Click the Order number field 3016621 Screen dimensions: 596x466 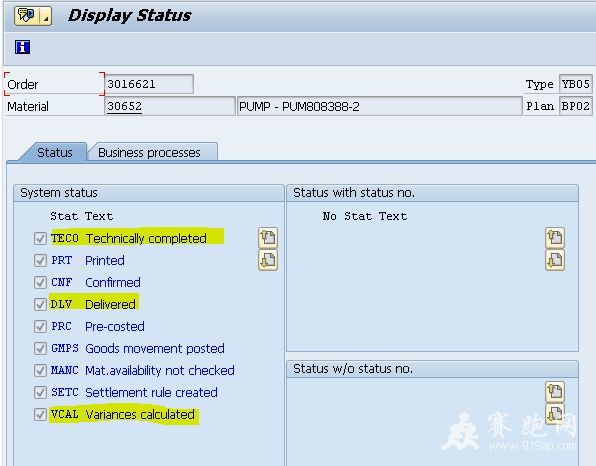point(149,84)
